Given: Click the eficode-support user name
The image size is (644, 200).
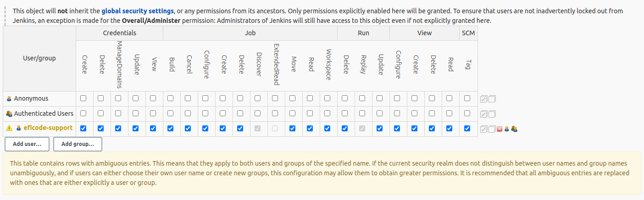Looking at the screenshot, I should [x=48, y=128].
